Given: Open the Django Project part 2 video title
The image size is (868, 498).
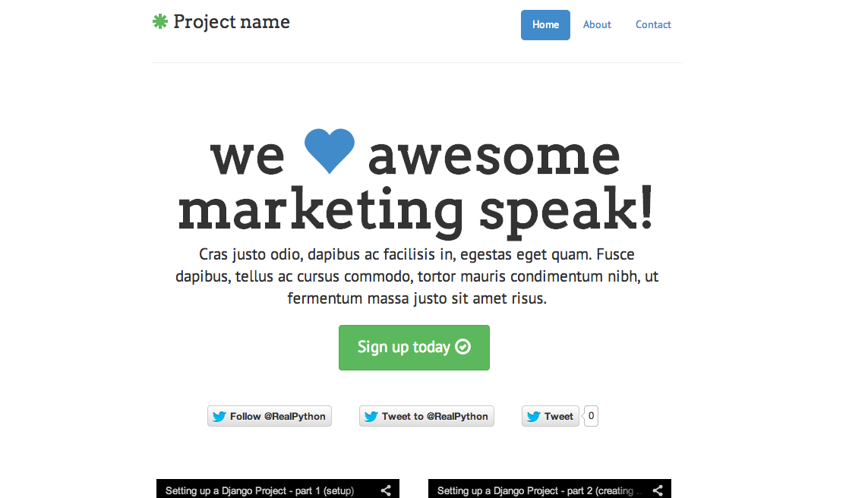Looking at the screenshot, I should point(535,491).
